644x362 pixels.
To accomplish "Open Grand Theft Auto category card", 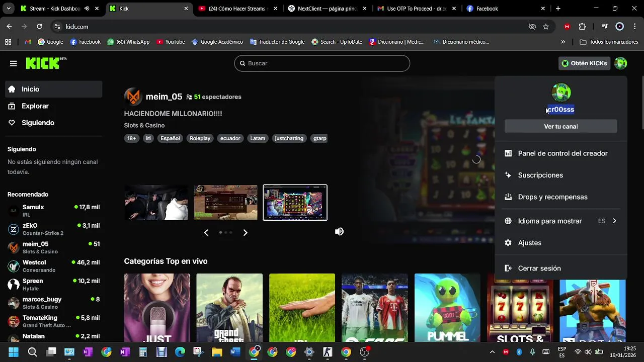I will pos(229,308).
